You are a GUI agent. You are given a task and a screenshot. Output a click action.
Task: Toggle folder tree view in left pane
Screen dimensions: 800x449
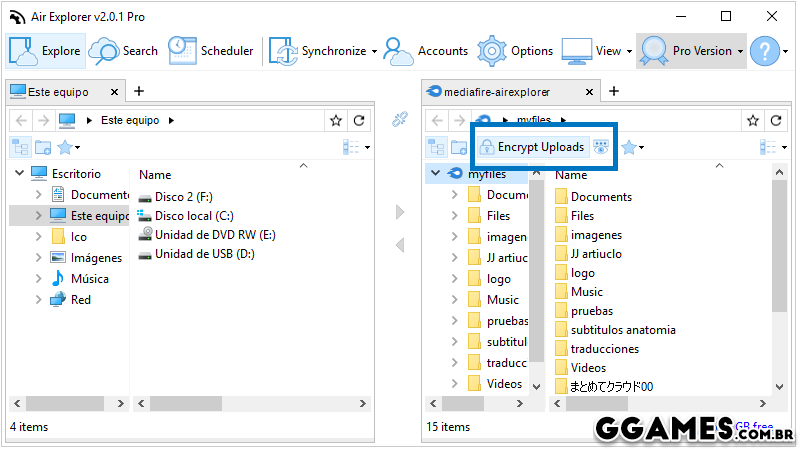tap(20, 147)
